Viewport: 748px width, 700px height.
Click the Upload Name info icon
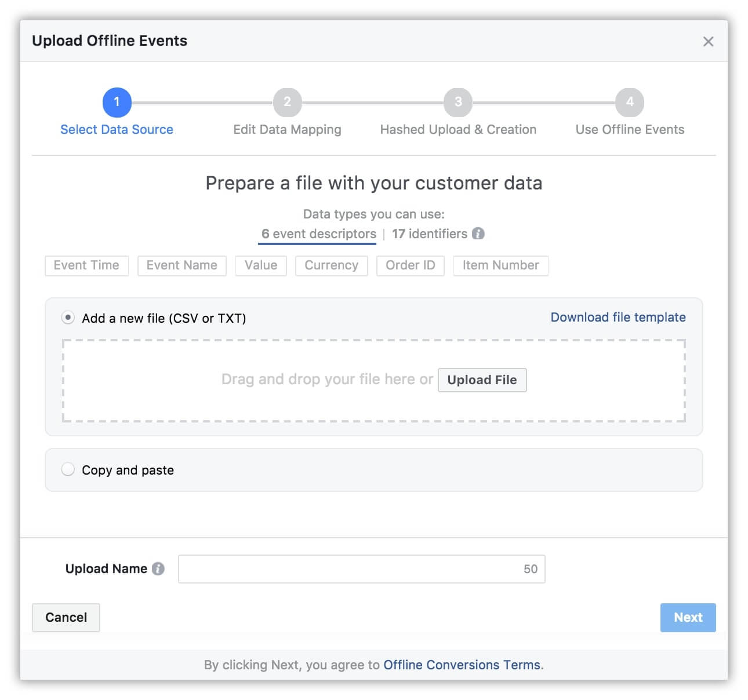(x=158, y=569)
